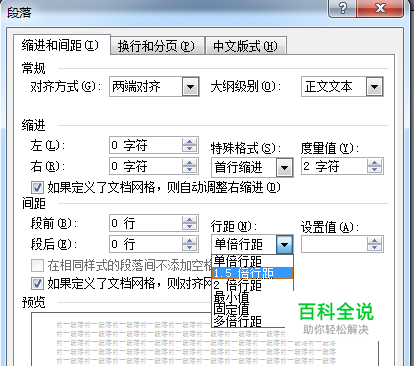Viewport: 414px width, 366px height.
Task: Click the 右 indent input field
Action: 146,166
